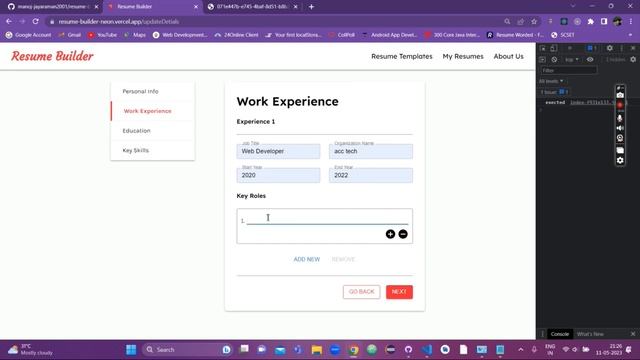Viewport: 640px width, 360px height.
Task: Open File Explorer from the taskbar
Action: coord(317,350)
